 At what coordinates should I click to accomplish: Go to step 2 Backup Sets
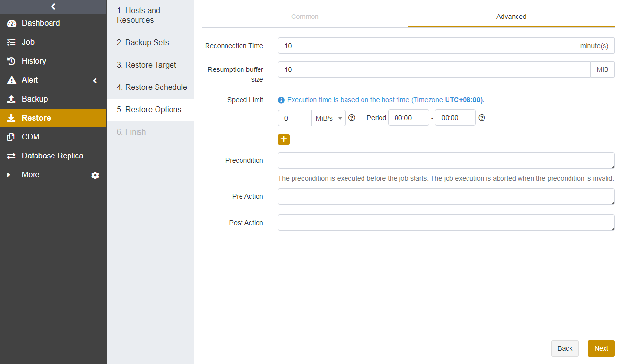point(151,43)
